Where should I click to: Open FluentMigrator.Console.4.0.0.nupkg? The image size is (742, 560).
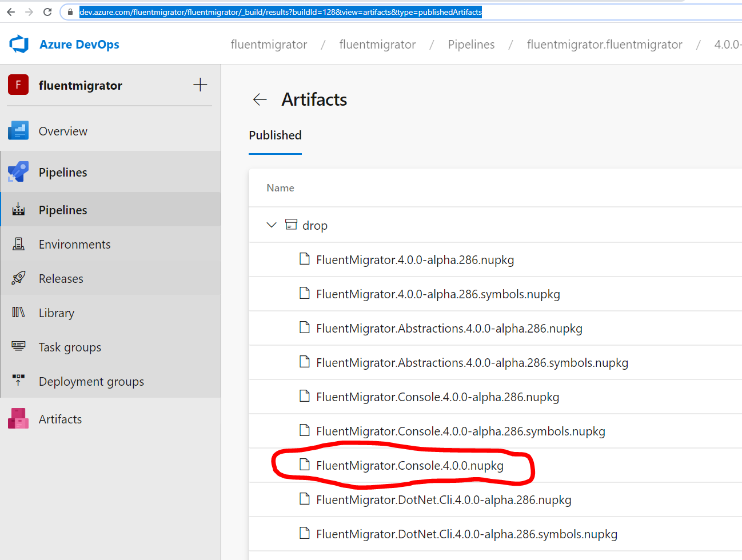[x=409, y=465]
